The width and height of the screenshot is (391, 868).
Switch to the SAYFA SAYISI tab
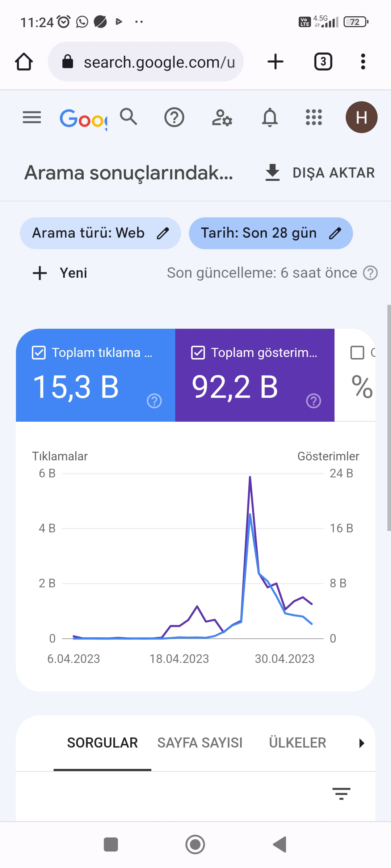200,743
